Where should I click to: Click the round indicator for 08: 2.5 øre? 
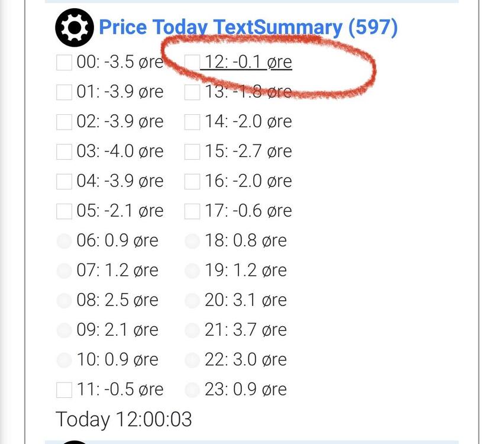64,300
